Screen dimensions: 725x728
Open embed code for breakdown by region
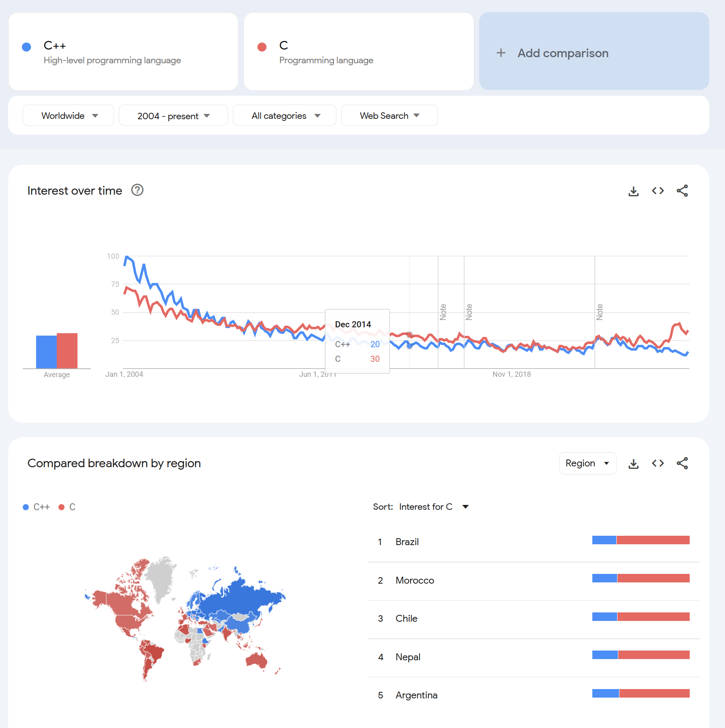658,464
